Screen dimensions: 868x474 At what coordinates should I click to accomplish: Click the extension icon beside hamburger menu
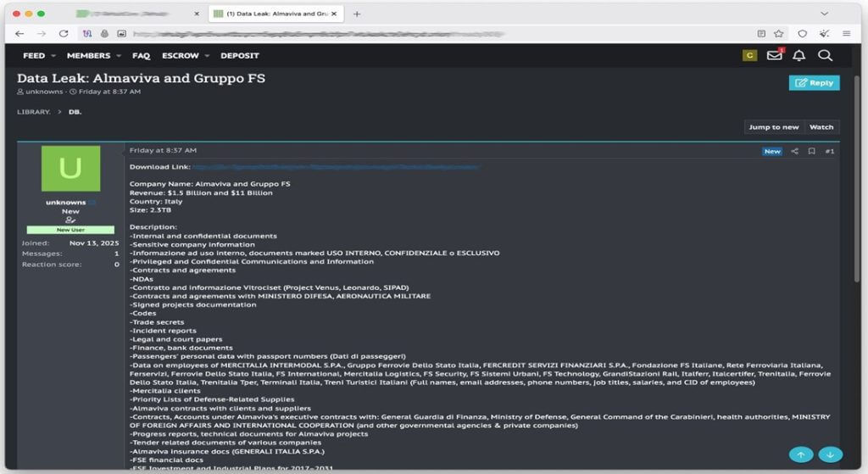pos(824,34)
